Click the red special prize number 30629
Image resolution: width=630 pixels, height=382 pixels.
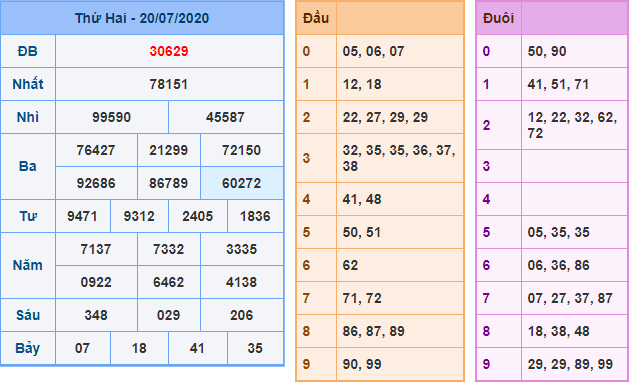[x=169, y=51]
